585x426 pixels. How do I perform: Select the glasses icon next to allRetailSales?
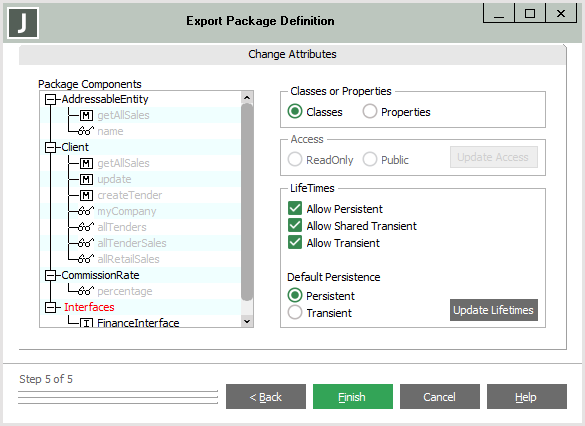click(86, 259)
